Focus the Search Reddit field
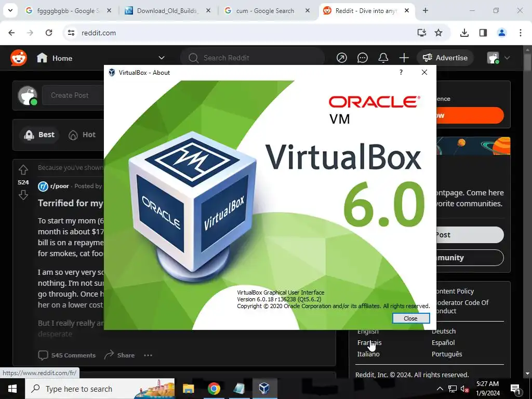Viewport: 532px width, 399px height. tap(253, 58)
